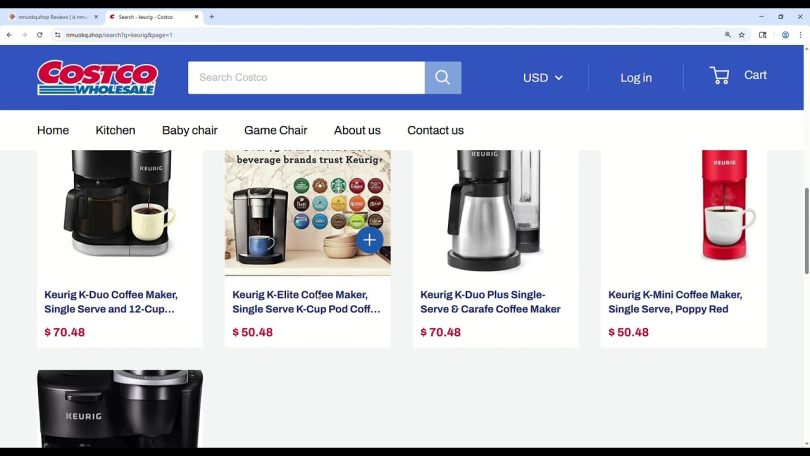Reload the page with the refresh icon
The image size is (810, 456).
[x=39, y=35]
